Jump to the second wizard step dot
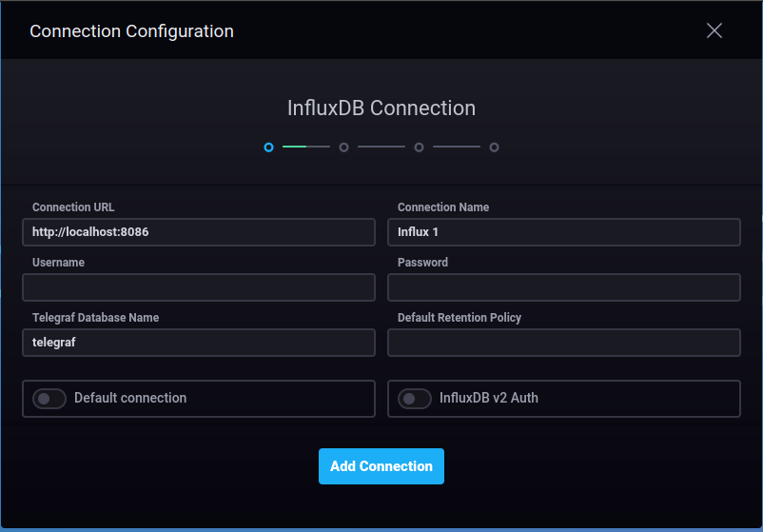Viewport: 763px width, 532px height. click(x=343, y=147)
